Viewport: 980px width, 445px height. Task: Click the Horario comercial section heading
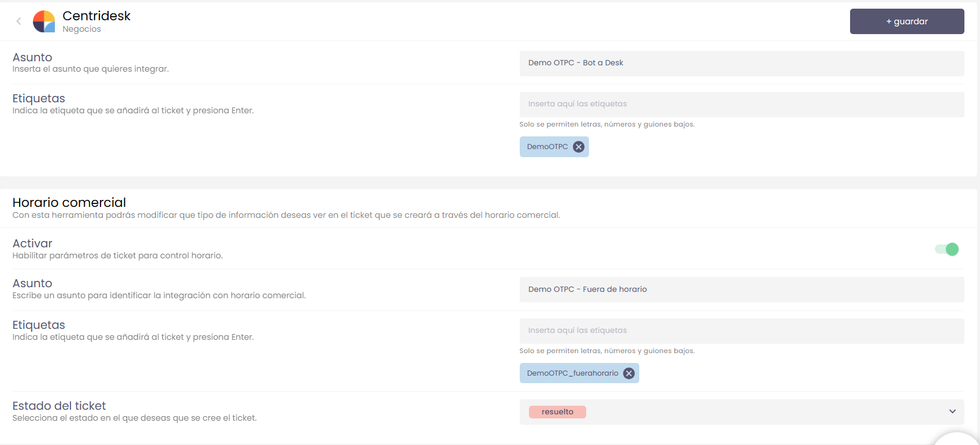tap(69, 202)
